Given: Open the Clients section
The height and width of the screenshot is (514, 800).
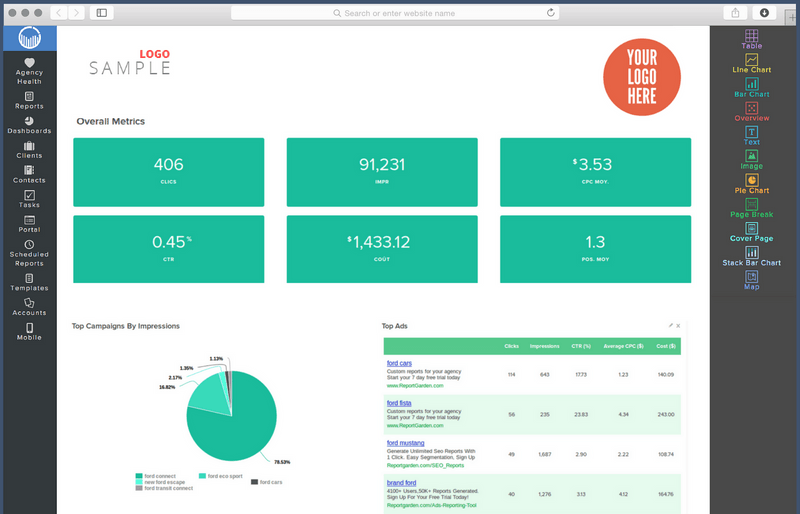Looking at the screenshot, I should pos(29,150).
